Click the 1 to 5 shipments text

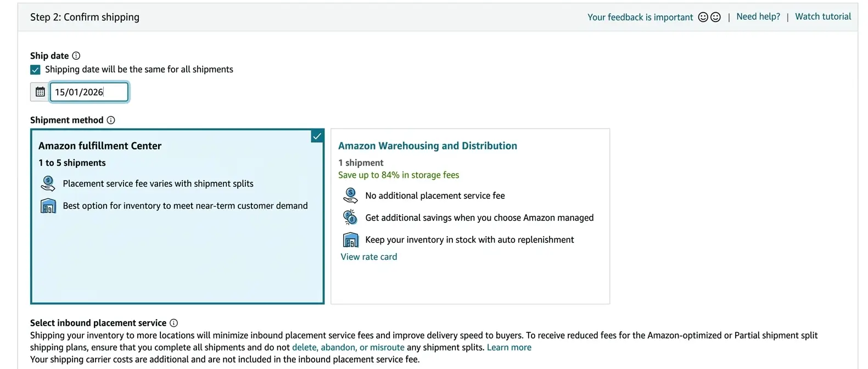click(72, 163)
